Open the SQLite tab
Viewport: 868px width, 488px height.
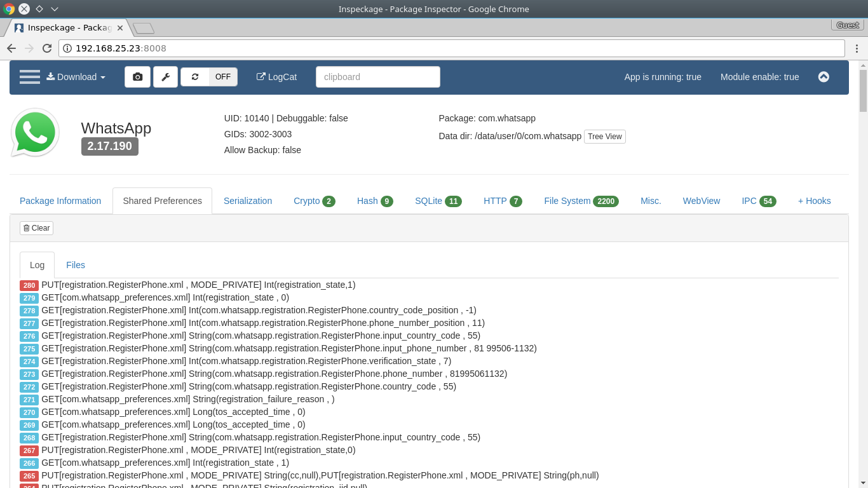(438, 201)
